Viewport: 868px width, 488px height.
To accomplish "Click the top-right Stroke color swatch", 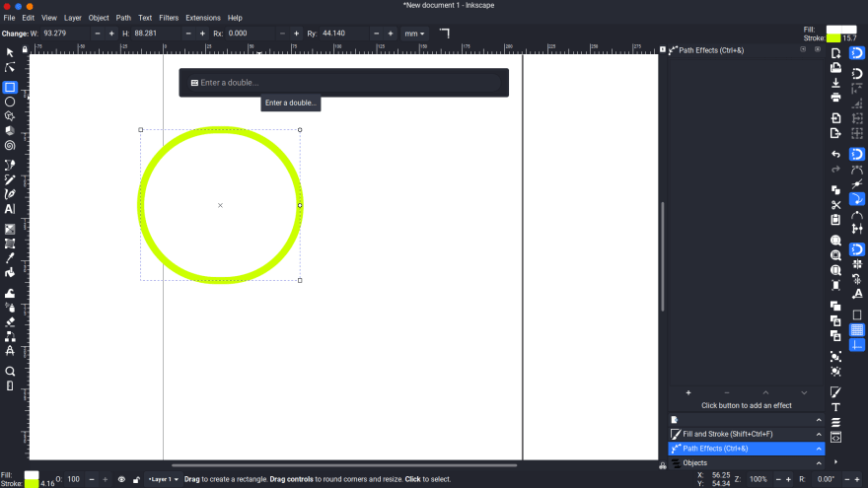I will [x=833, y=38].
